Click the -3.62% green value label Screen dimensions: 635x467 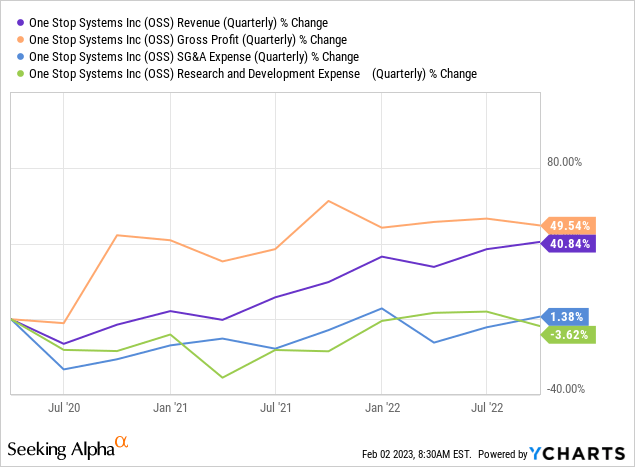pos(569,335)
